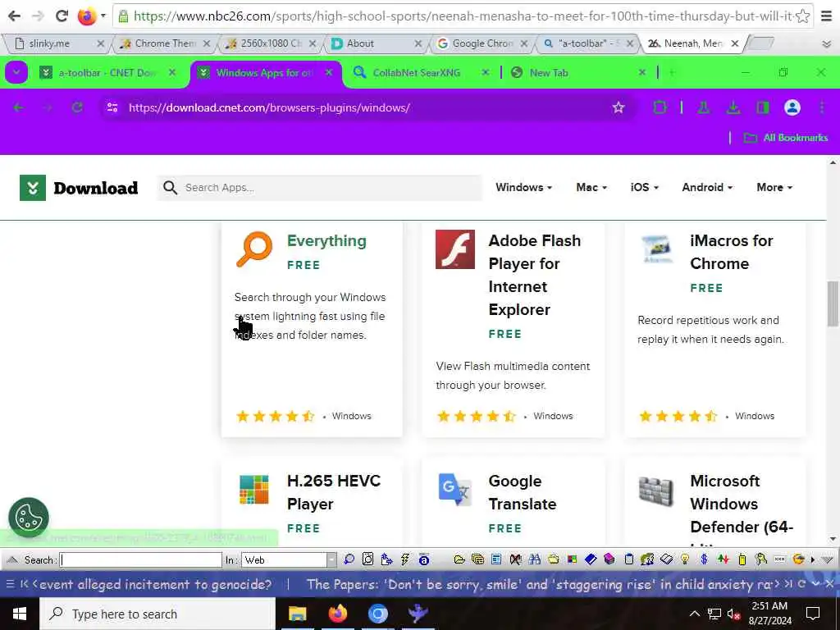The image size is (840, 630).
Task: Open the tab search dropdown in Chrome
Action: point(16,72)
